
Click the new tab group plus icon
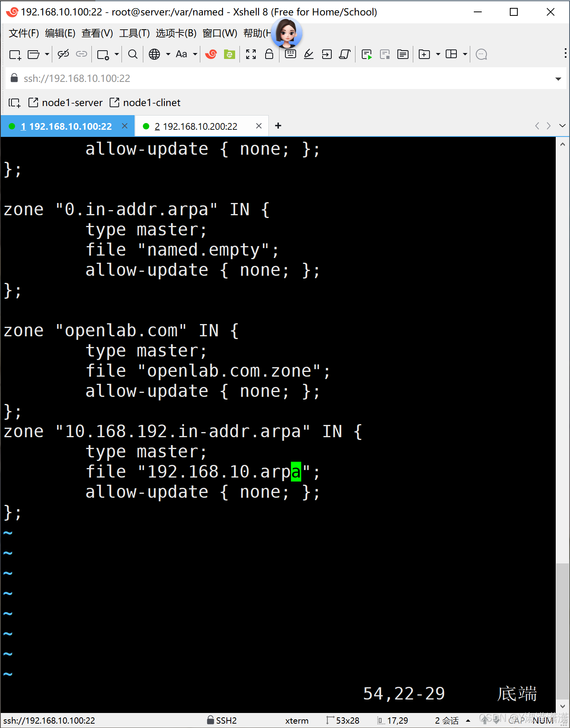pyautogui.click(x=424, y=54)
